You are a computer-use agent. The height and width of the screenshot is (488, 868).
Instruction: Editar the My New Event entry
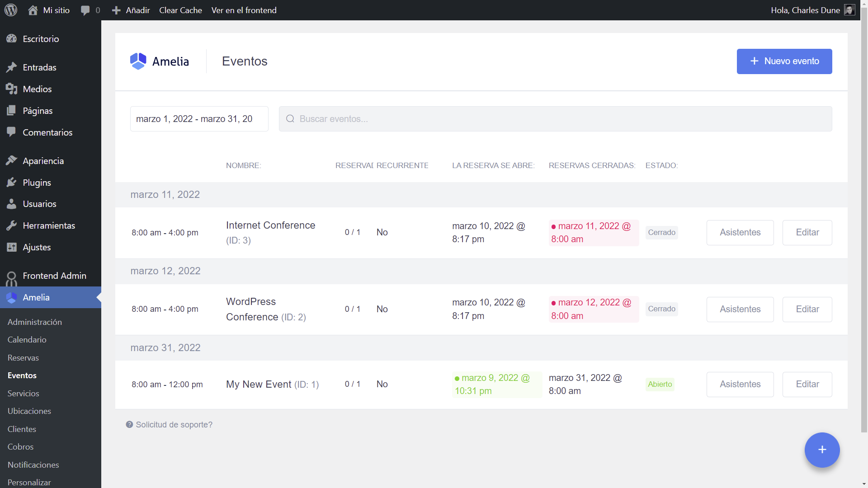click(x=807, y=384)
